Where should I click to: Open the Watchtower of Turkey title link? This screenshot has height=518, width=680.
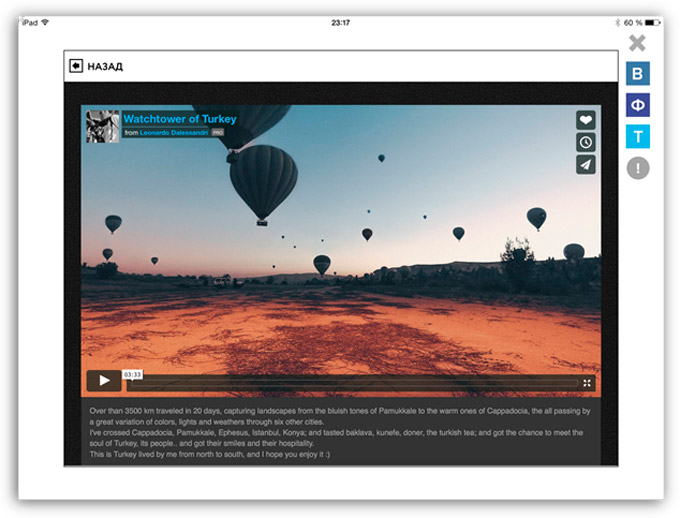[x=180, y=118]
